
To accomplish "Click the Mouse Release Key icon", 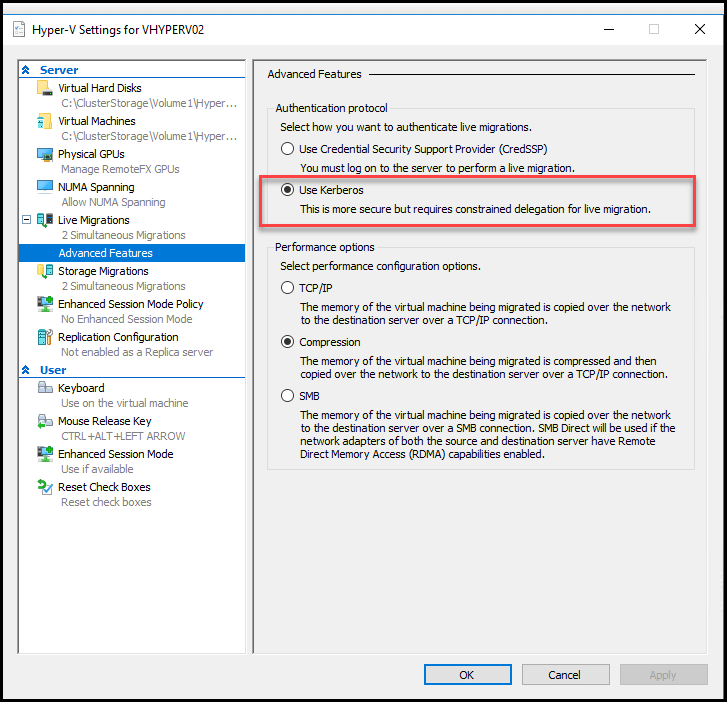I will coord(45,421).
